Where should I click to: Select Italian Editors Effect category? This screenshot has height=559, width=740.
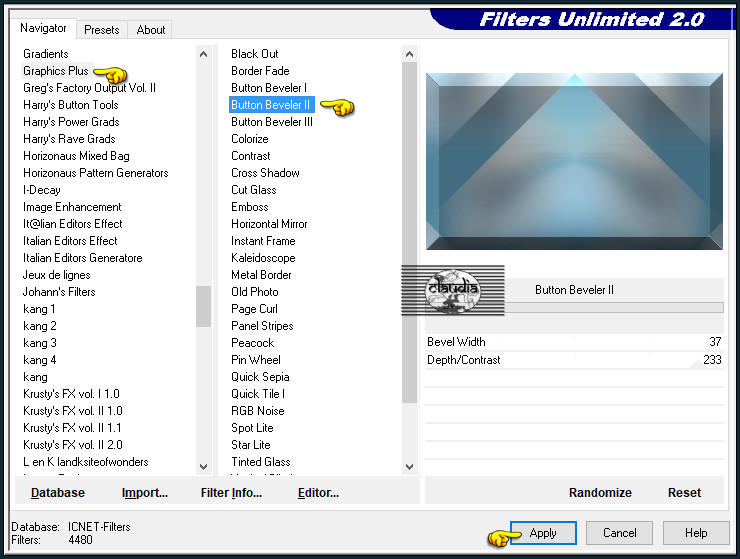coord(70,241)
